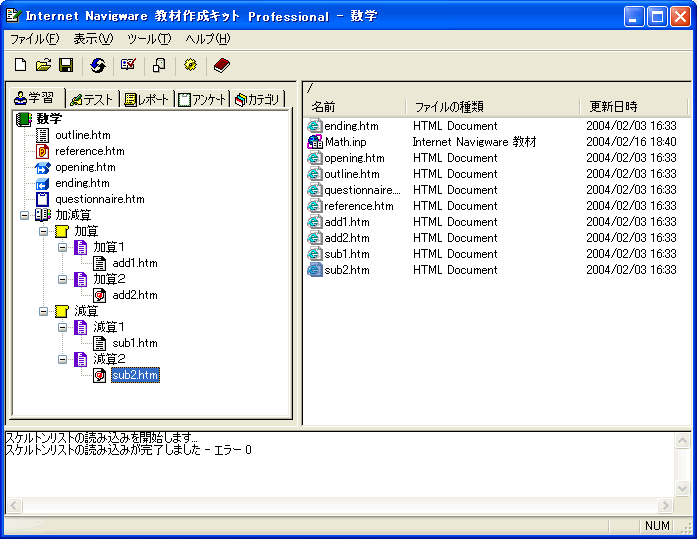Select opening.htm file name in the file list
Screen dimensions: 697x539
[354, 158]
